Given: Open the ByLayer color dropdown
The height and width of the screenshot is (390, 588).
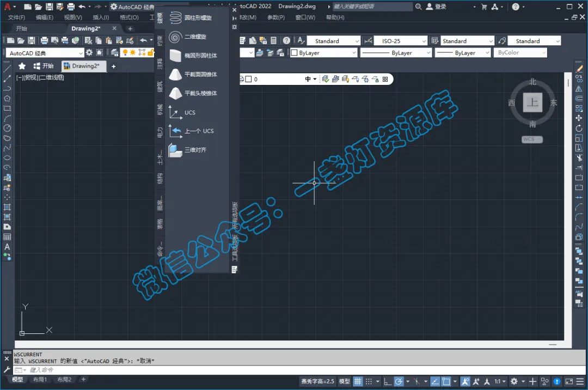Looking at the screenshot, I should [x=324, y=53].
